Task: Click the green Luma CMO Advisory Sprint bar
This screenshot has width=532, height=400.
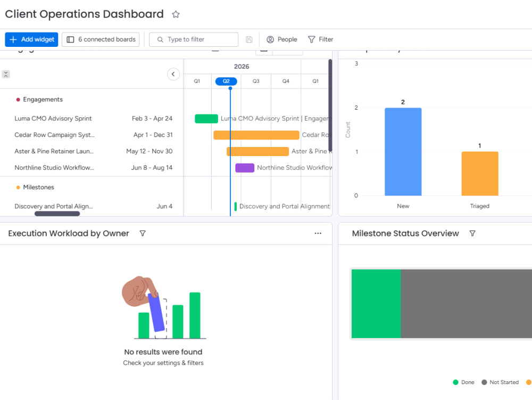Action: point(206,118)
